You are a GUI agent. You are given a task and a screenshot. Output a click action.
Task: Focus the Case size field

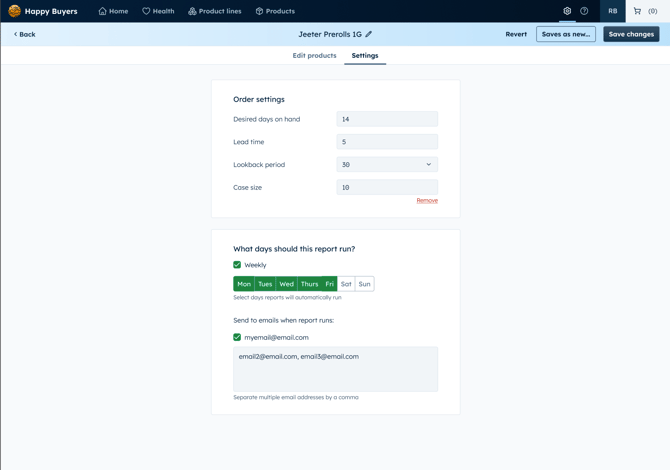[x=387, y=187]
